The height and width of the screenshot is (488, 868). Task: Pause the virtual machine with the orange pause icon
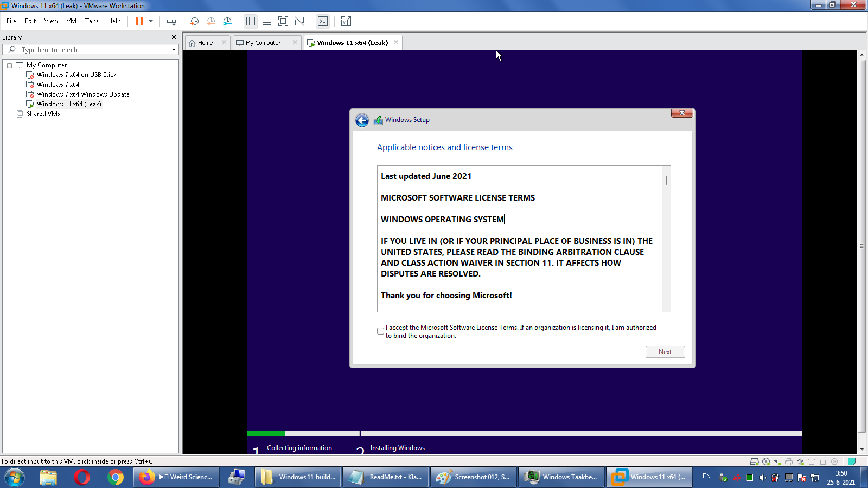coord(139,21)
